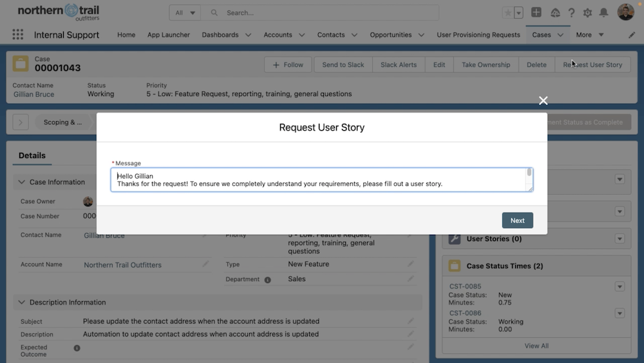Image resolution: width=644 pixels, height=363 pixels.
Task: Open the More navigation menu
Action: (x=590, y=35)
